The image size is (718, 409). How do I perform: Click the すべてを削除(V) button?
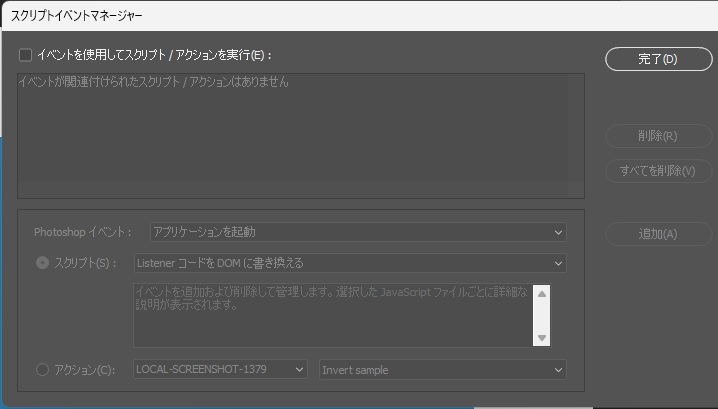click(658, 171)
